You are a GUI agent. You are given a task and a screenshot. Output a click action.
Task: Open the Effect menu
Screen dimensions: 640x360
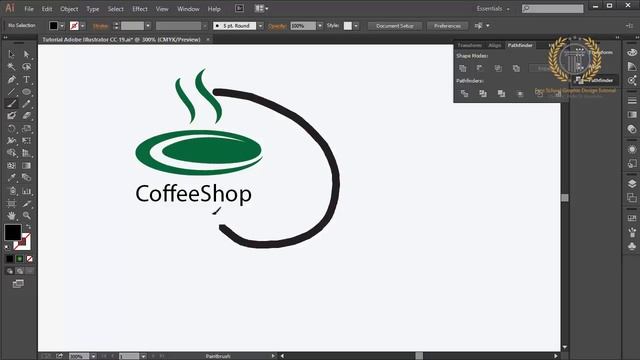140,9
